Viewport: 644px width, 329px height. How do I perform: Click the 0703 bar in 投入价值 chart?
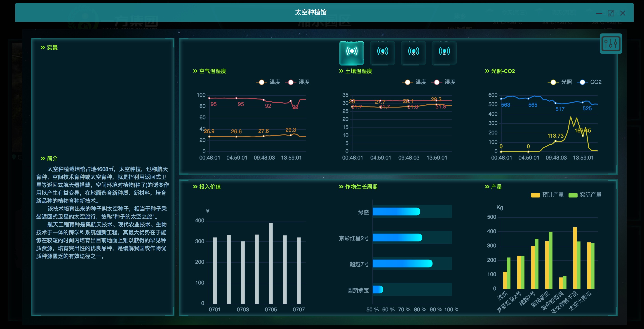(x=243, y=273)
